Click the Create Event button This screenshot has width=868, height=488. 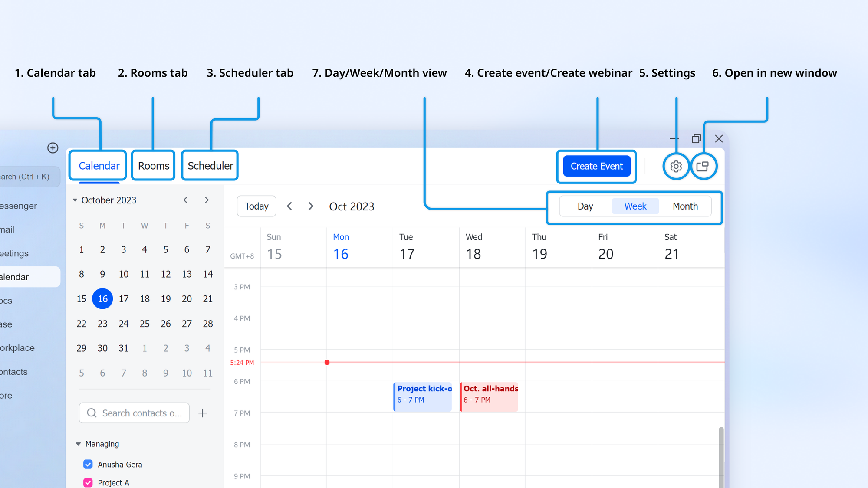(x=596, y=166)
